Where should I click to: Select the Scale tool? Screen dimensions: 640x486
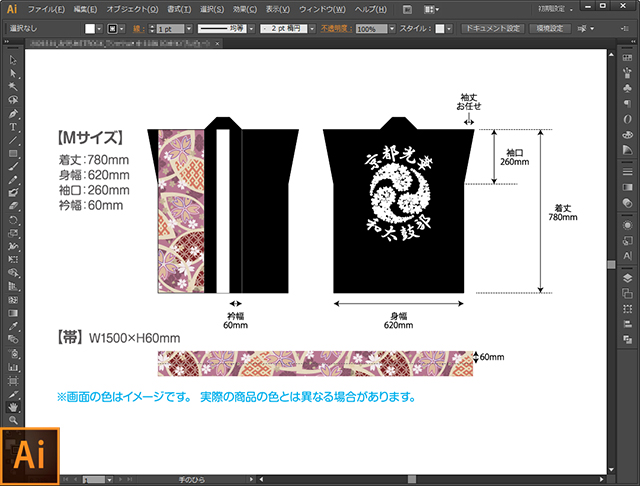tap(13, 233)
